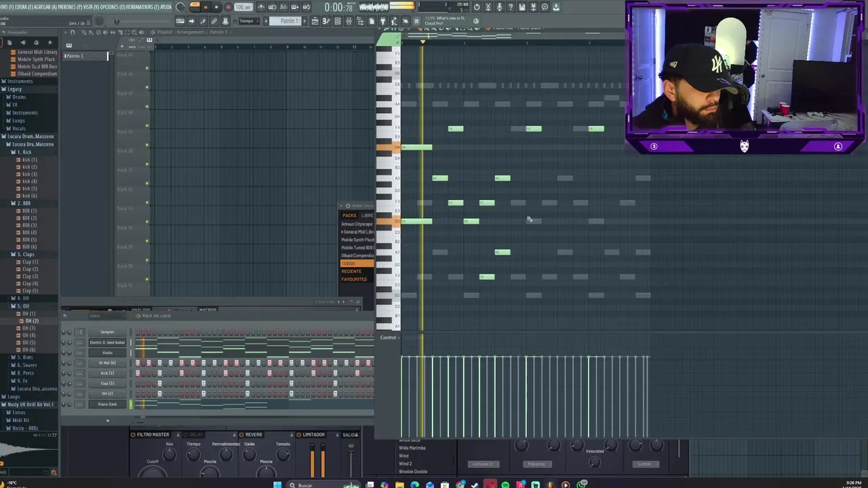Toggle first step of Hi Hat (6) row
The image size is (868, 488).
[138, 363]
